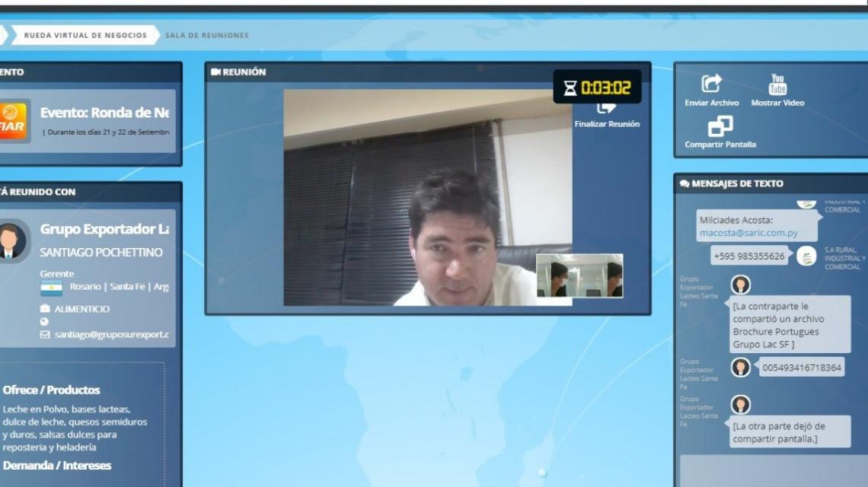Image resolution: width=868 pixels, height=487 pixels.
Task: Click the Compartir Pantalla screens icon
Action: (x=720, y=126)
